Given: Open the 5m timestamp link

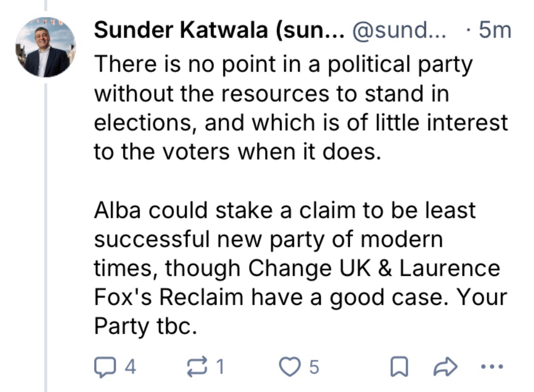Looking at the screenshot, I should [494, 31].
